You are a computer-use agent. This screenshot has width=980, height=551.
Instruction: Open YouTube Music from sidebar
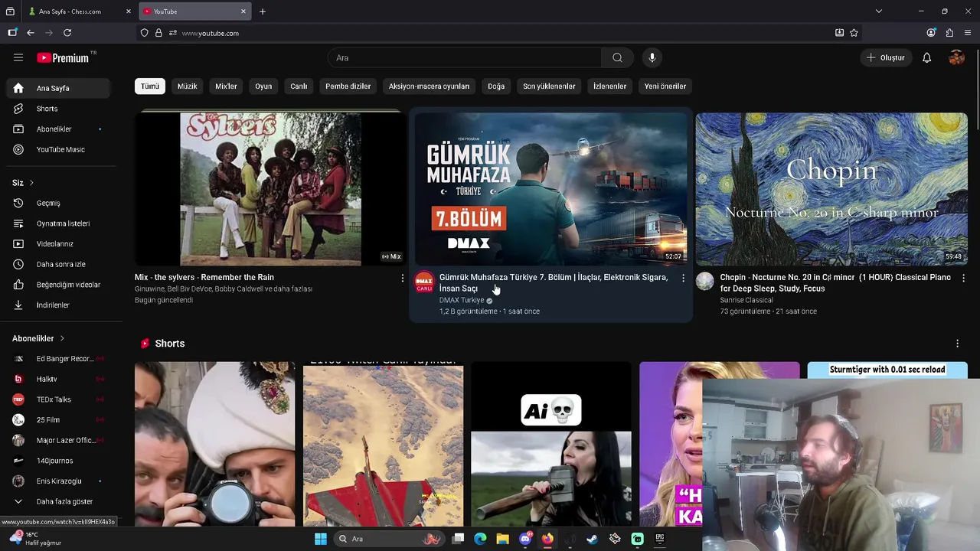click(x=61, y=149)
